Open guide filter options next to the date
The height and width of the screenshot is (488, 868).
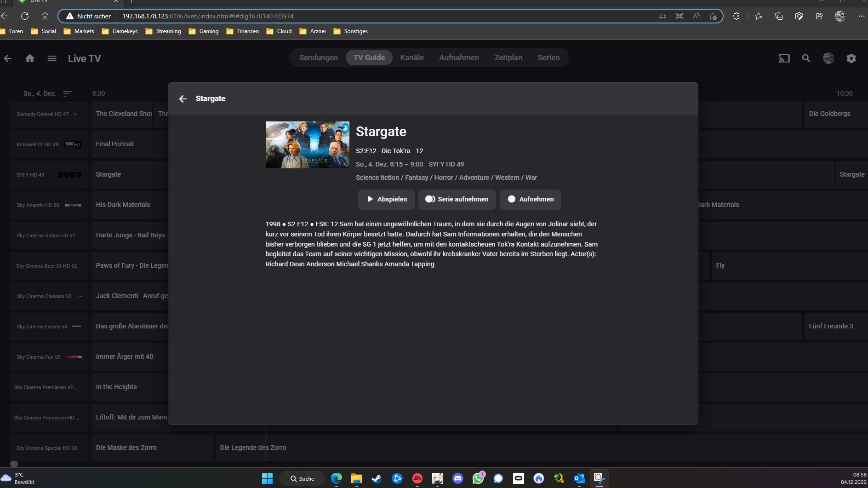point(68,93)
